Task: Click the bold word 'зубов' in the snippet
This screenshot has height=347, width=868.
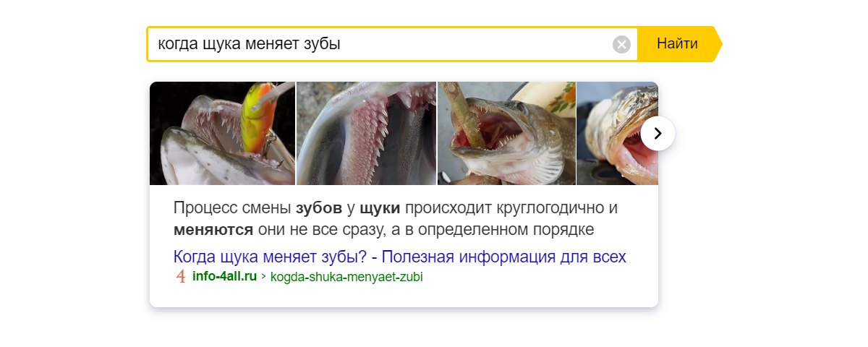Action: point(319,208)
